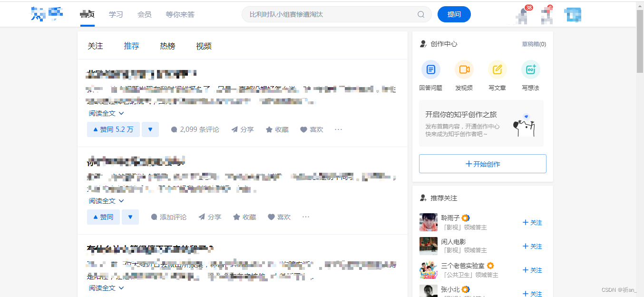Go to the 会员 nav item
644x297 pixels.
click(x=145, y=14)
